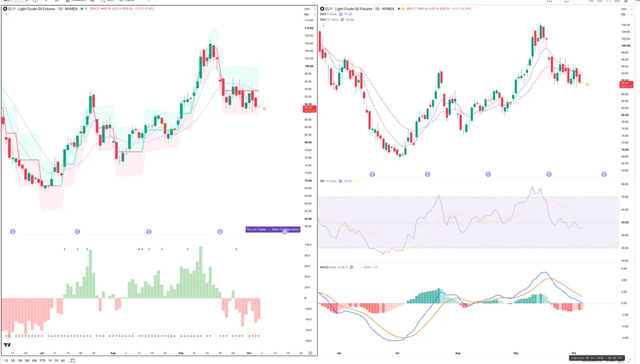This screenshot has width=640, height=364.
Task: Expand the legend chevron in left chart
Action: (x=6, y=15)
